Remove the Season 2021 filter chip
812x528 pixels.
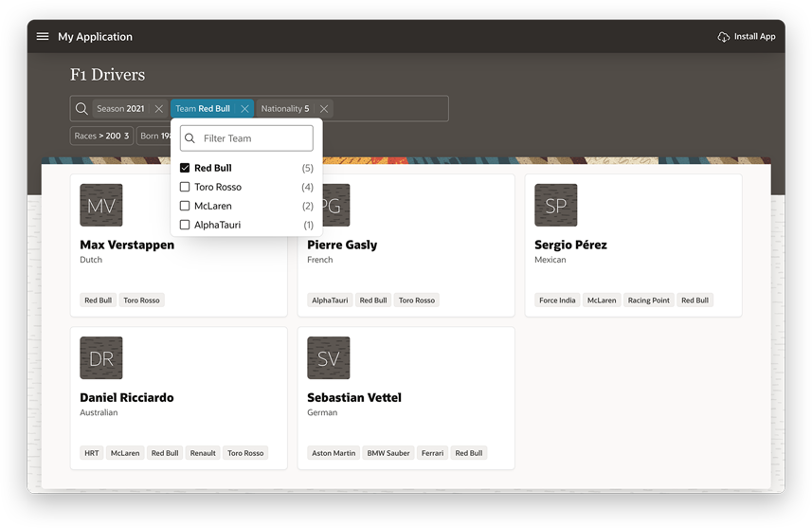click(x=159, y=109)
